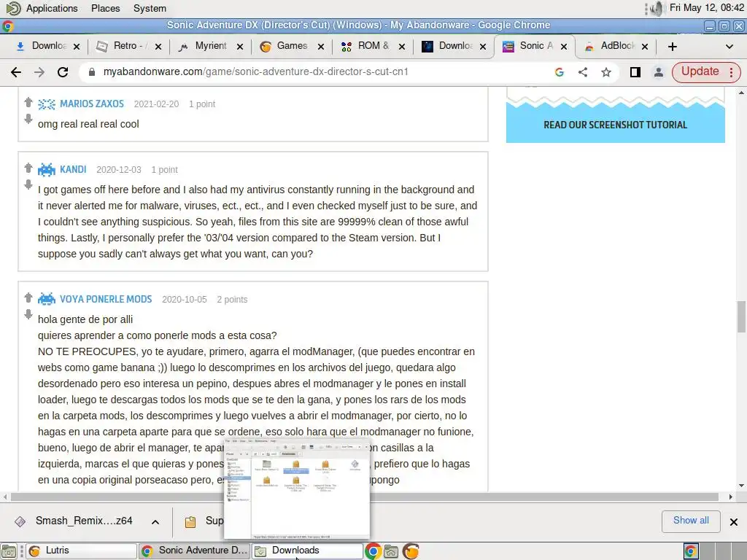Open the Places menu

point(105,8)
